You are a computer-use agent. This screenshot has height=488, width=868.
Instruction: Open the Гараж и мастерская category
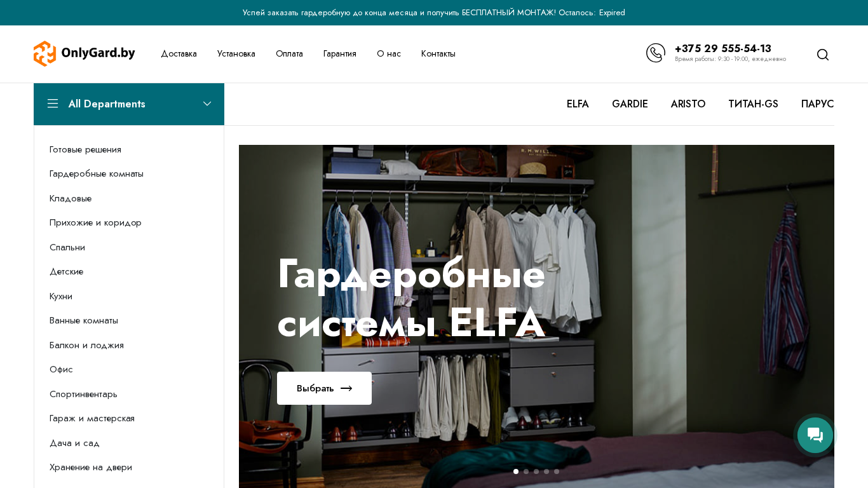pyautogui.click(x=92, y=418)
